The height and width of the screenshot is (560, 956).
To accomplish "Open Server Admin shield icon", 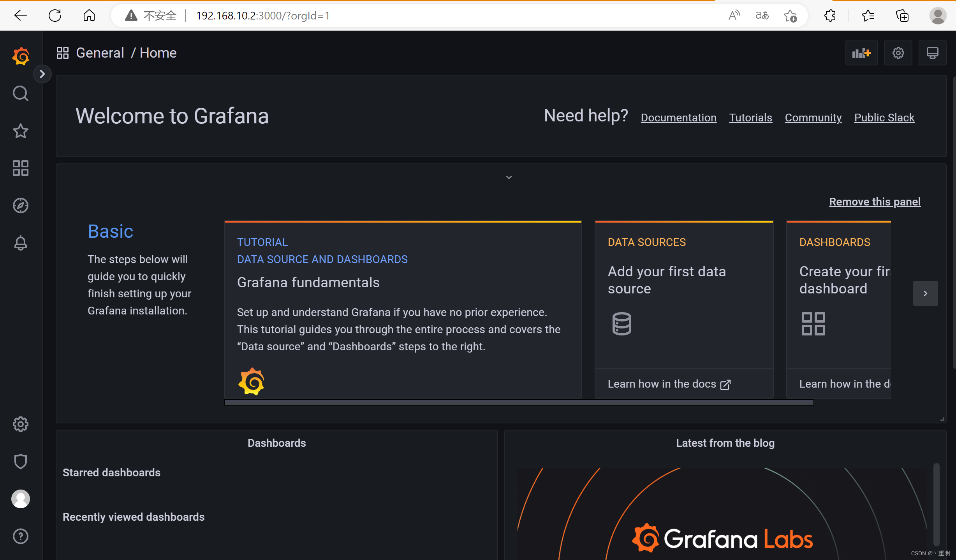I will pyautogui.click(x=21, y=462).
